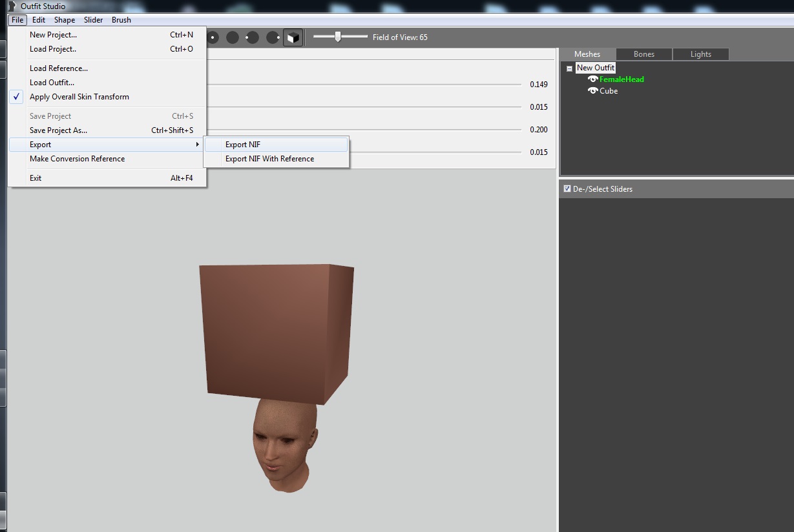
Task: Open the Export submenu entry
Action: click(x=107, y=145)
